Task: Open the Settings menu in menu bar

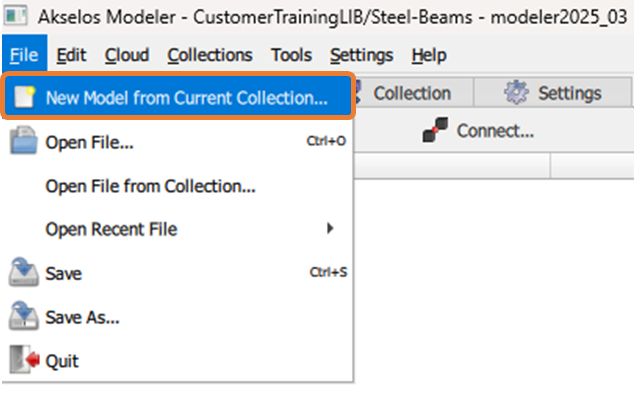Action: click(361, 55)
